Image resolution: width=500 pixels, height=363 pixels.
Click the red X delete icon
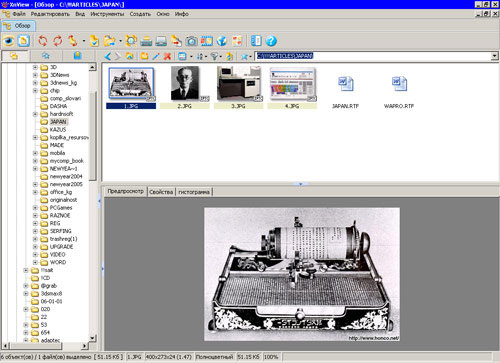(167, 56)
